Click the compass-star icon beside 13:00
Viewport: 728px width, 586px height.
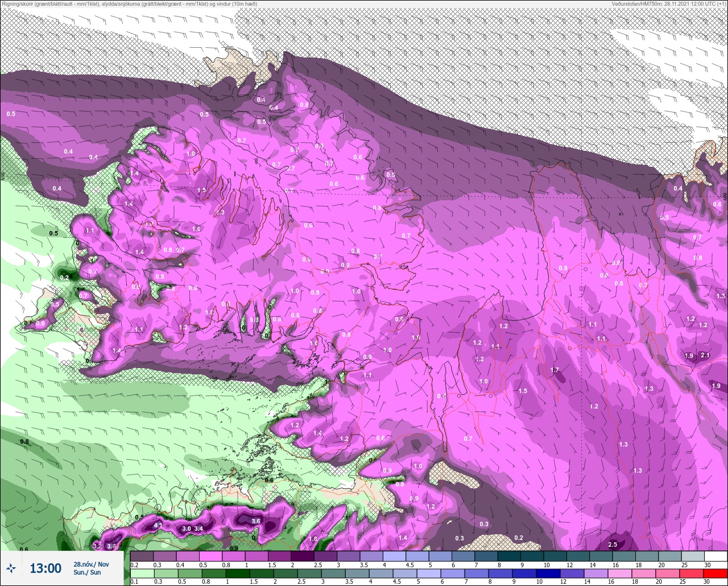coord(11,568)
